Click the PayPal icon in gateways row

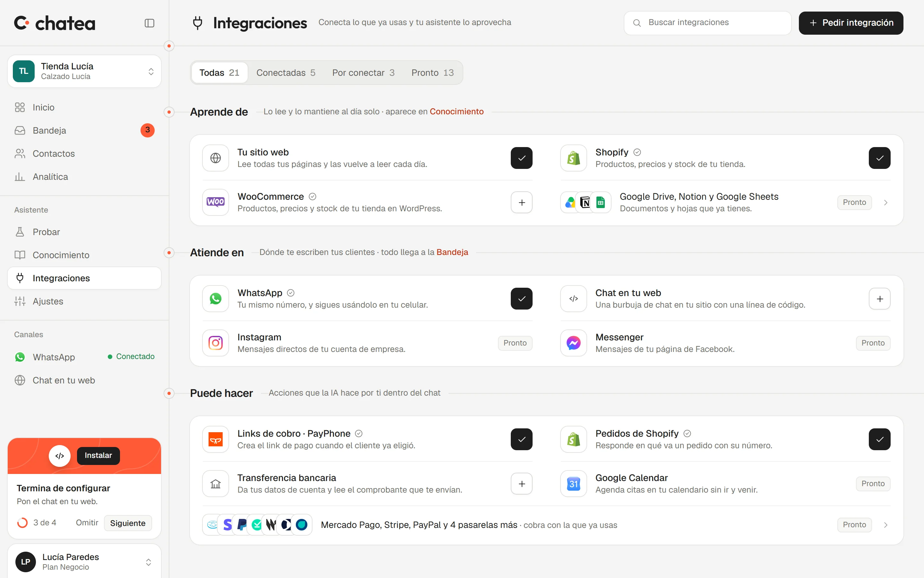tap(242, 524)
